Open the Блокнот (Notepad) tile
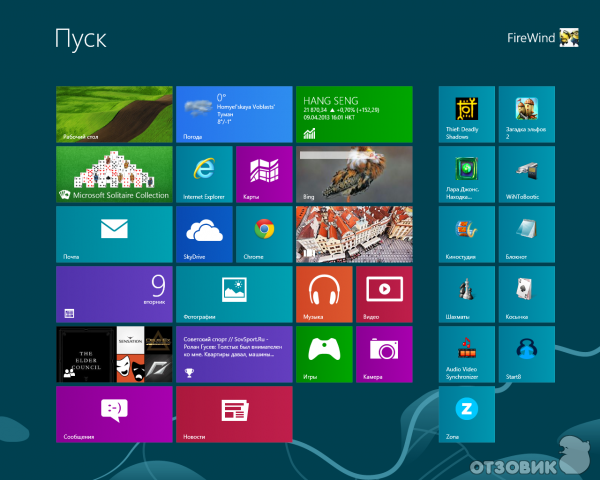 click(527, 234)
